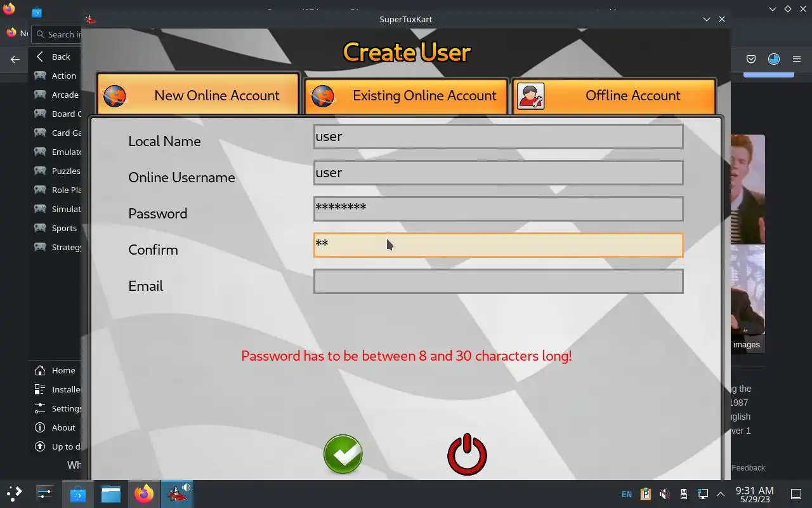Image resolution: width=812 pixels, height=508 pixels.
Task: Switch to Offline Account tab
Action: (x=614, y=96)
